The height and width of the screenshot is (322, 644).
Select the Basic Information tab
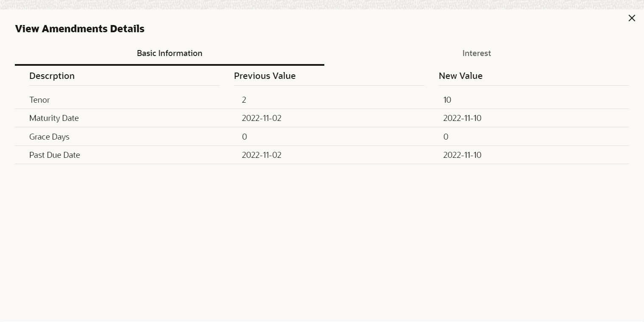[x=170, y=53]
